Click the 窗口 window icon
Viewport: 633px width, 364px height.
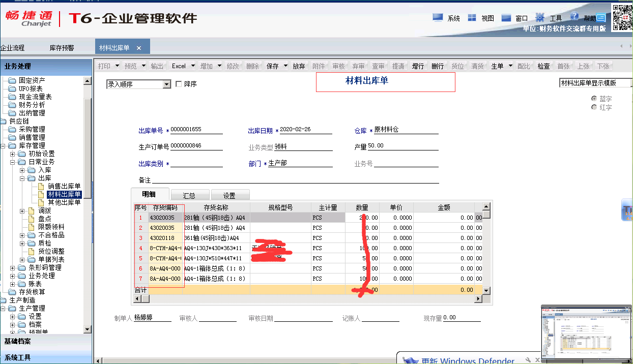point(506,18)
